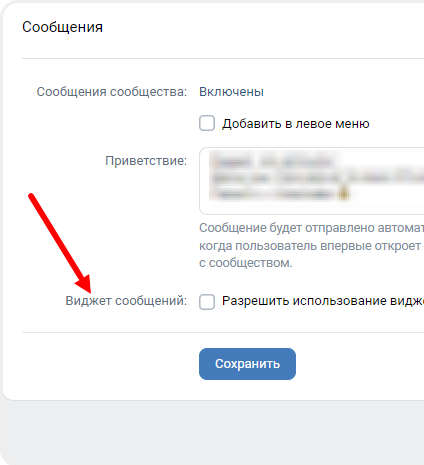The height and width of the screenshot is (465, 424).
Task: Click the red arrow annotation
Action: click(x=60, y=243)
